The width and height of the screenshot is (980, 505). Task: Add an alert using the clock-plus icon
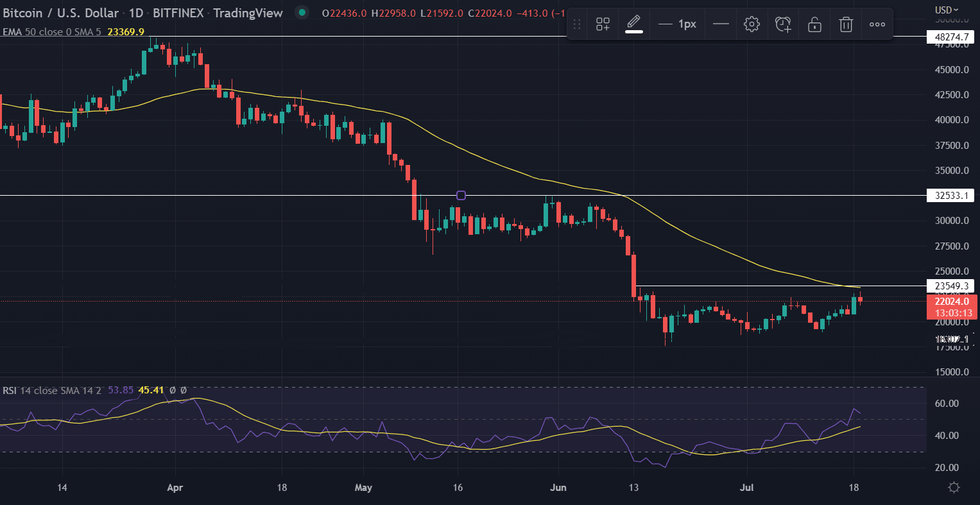click(x=783, y=24)
